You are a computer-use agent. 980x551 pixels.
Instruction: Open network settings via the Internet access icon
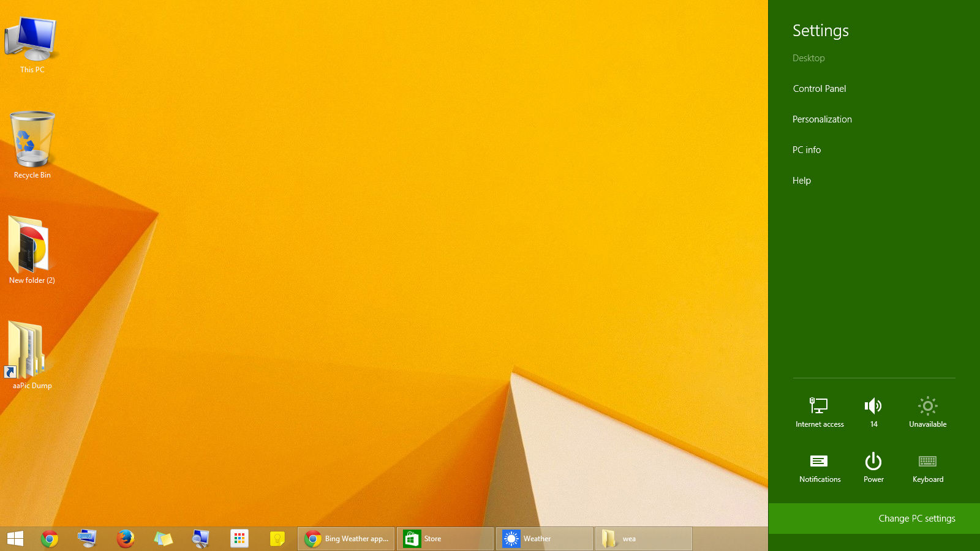coord(820,410)
